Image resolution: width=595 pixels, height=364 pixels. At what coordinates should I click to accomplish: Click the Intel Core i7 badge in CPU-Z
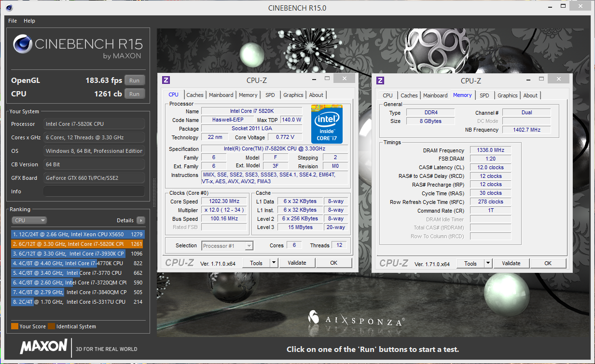[327, 124]
